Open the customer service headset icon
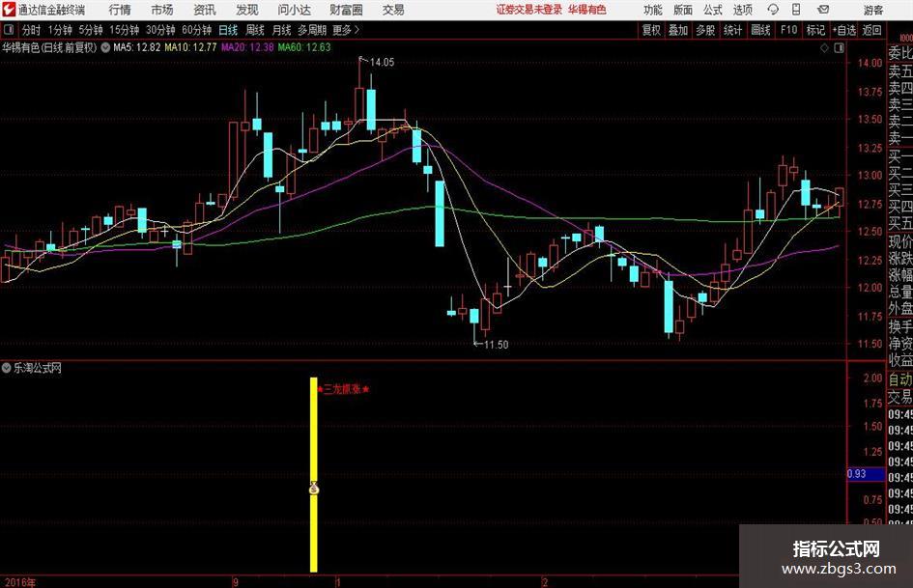The image size is (913, 588). (x=773, y=10)
